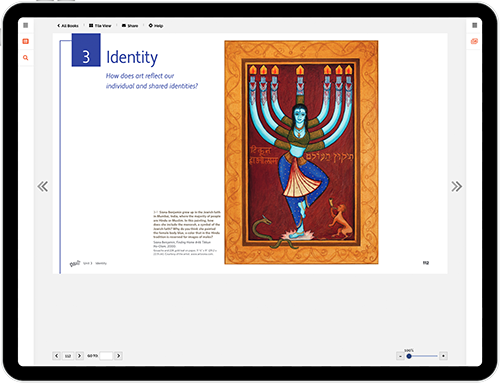Open the image gallery icon on right
Viewport: 500px width, 383px height.
[474, 41]
